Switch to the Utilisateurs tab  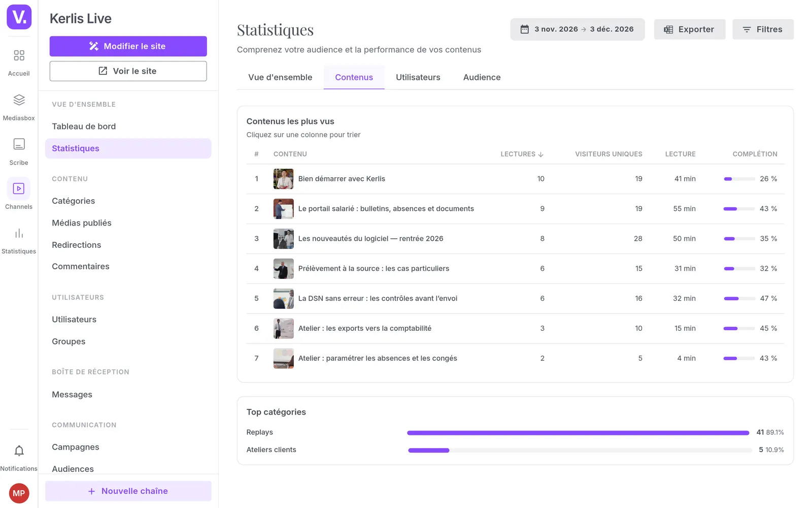pos(418,77)
